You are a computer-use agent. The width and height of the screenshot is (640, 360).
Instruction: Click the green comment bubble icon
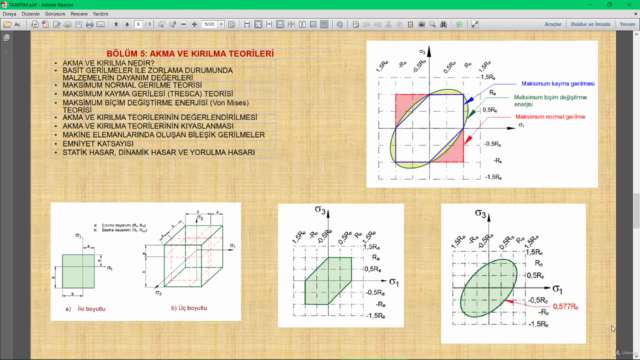coord(459,24)
